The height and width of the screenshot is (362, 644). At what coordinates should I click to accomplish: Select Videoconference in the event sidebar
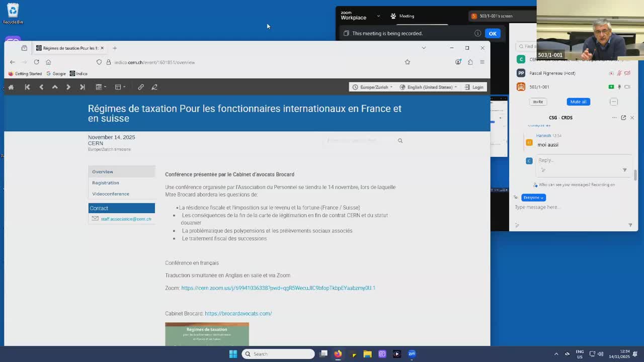click(x=111, y=194)
